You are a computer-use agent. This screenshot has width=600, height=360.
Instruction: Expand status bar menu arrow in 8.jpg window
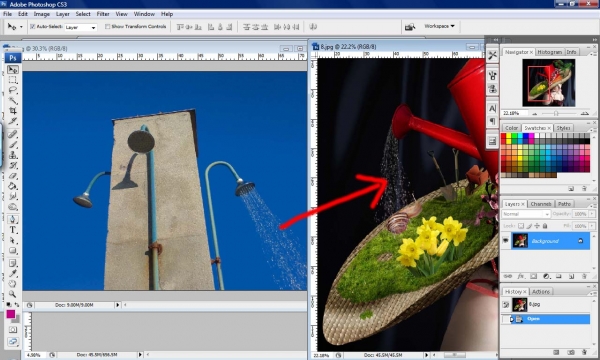tap(426, 355)
